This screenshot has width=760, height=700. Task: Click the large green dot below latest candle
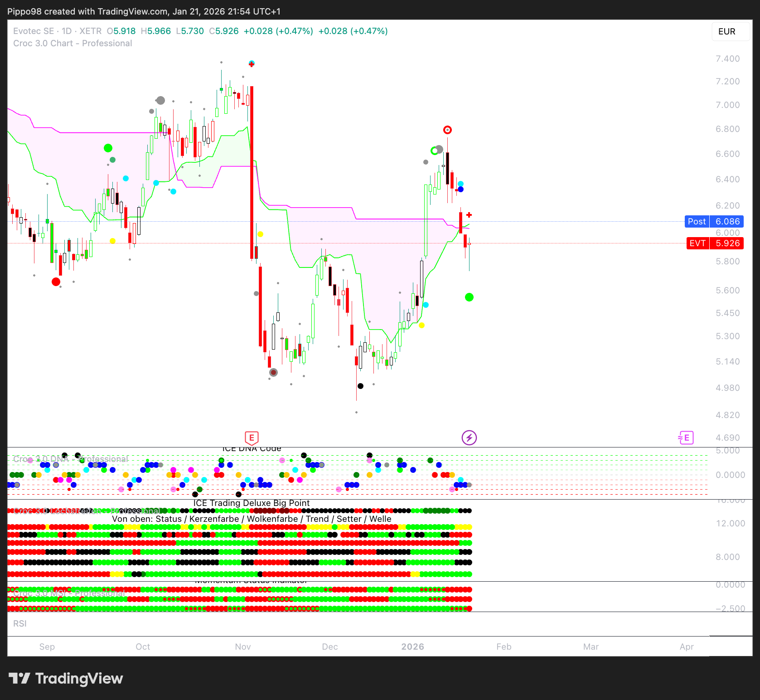click(469, 297)
